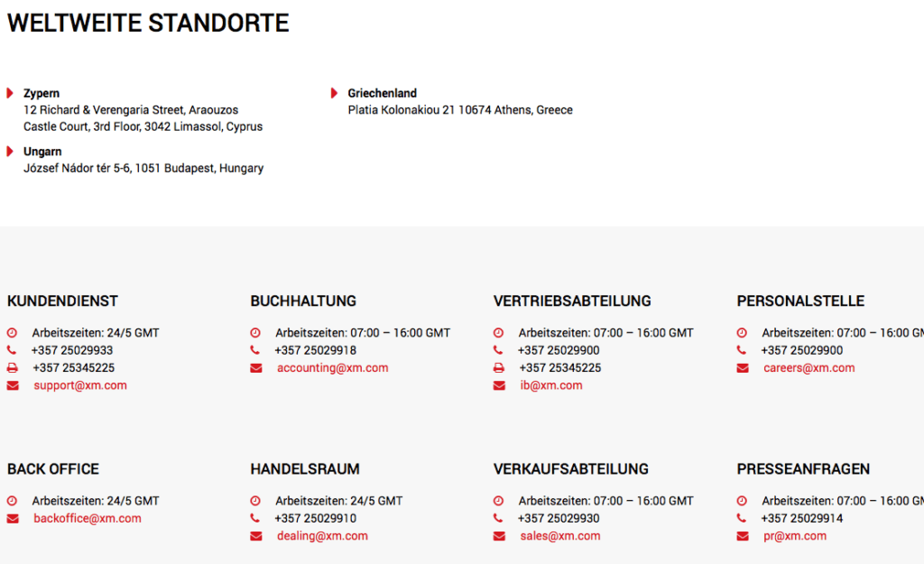Open the accounting@xm.com email link
Viewport: 924px width, 564px height.
pos(333,368)
